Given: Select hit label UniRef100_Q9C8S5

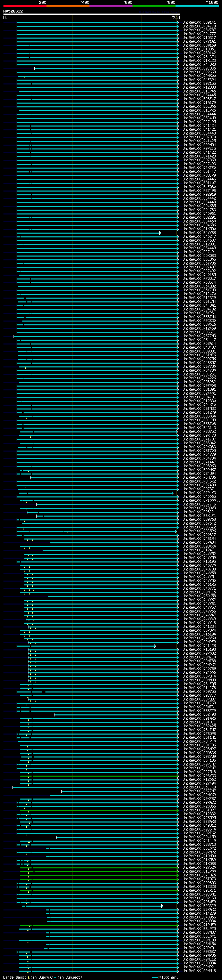Looking at the screenshot, I should [x=199, y=68].
